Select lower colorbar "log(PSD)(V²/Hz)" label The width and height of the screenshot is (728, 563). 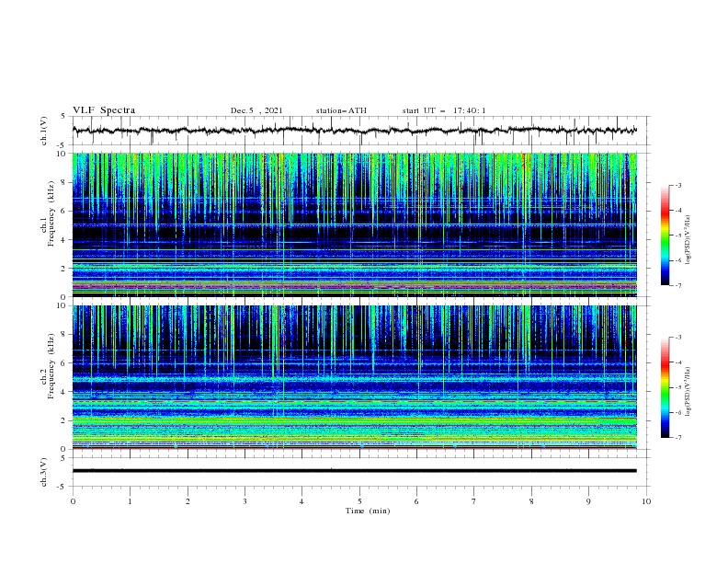point(688,392)
